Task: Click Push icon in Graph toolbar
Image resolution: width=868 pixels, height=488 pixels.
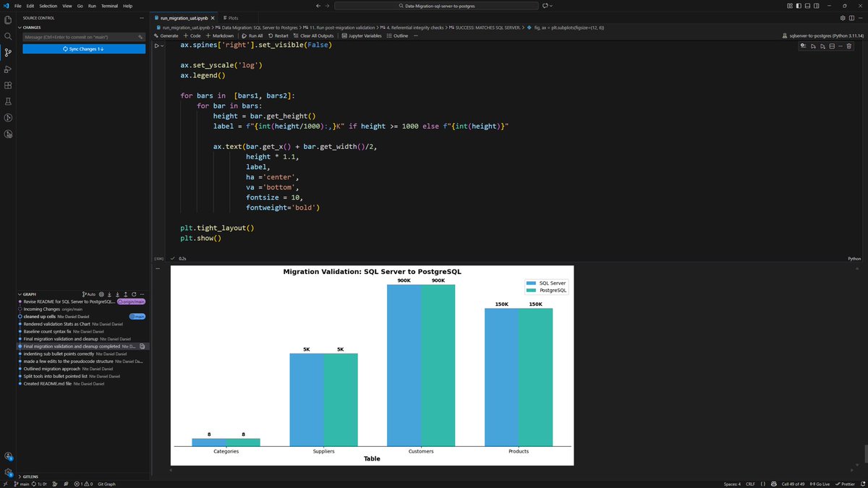Action: click(126, 294)
